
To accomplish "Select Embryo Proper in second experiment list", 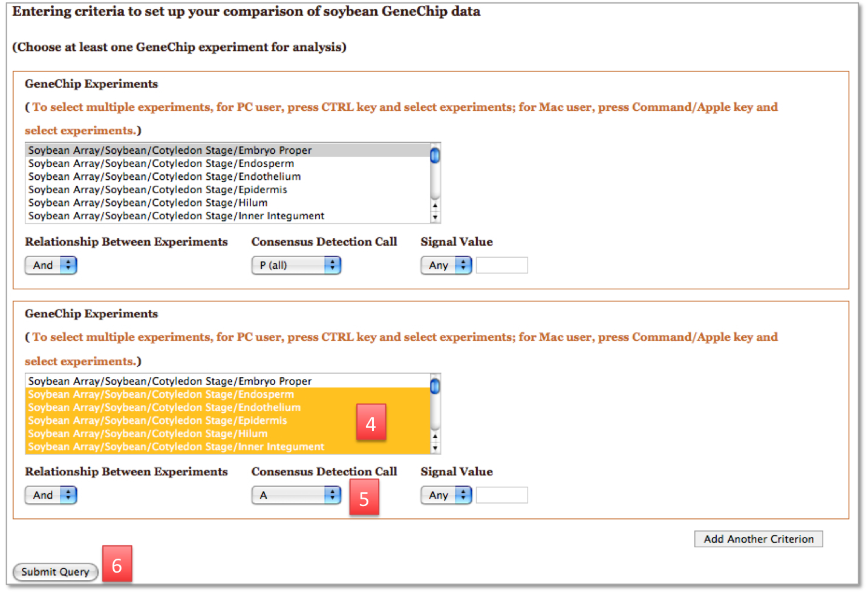I will tap(227, 381).
